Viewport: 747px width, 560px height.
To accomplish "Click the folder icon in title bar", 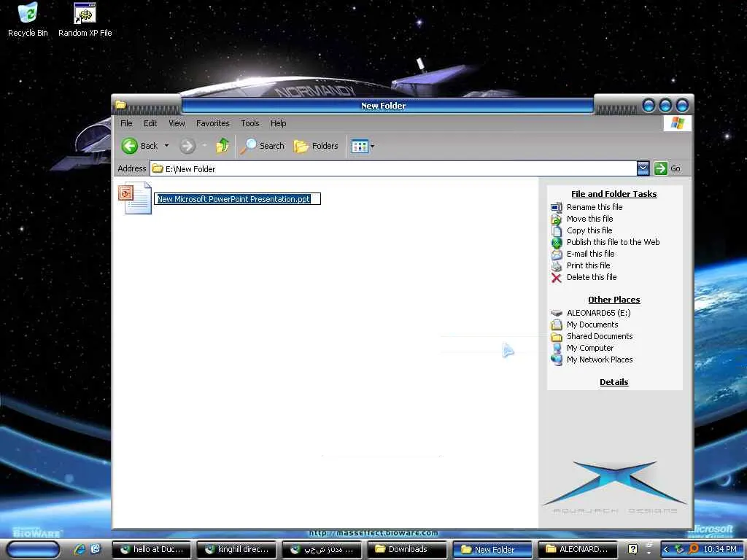I will (x=121, y=104).
